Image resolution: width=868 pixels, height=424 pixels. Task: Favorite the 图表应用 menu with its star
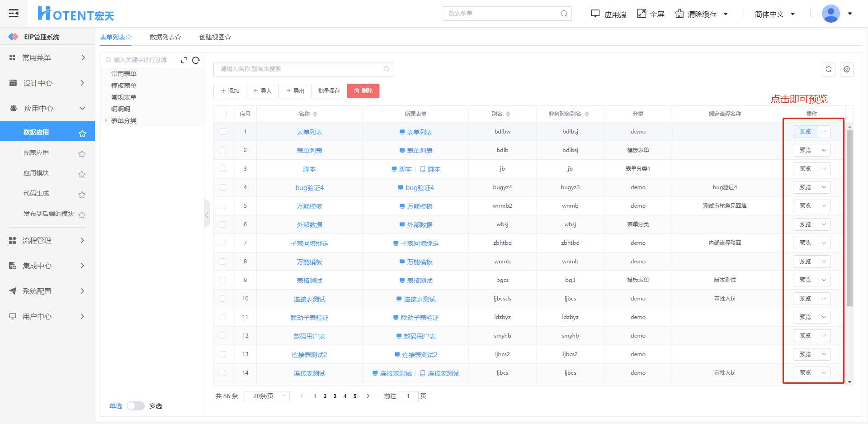click(82, 154)
